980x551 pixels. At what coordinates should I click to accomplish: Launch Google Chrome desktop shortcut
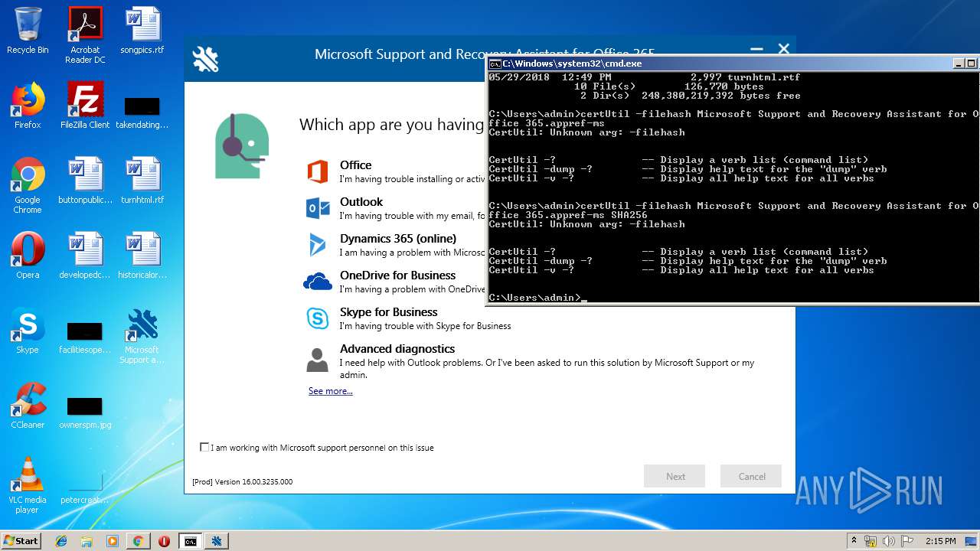point(28,185)
